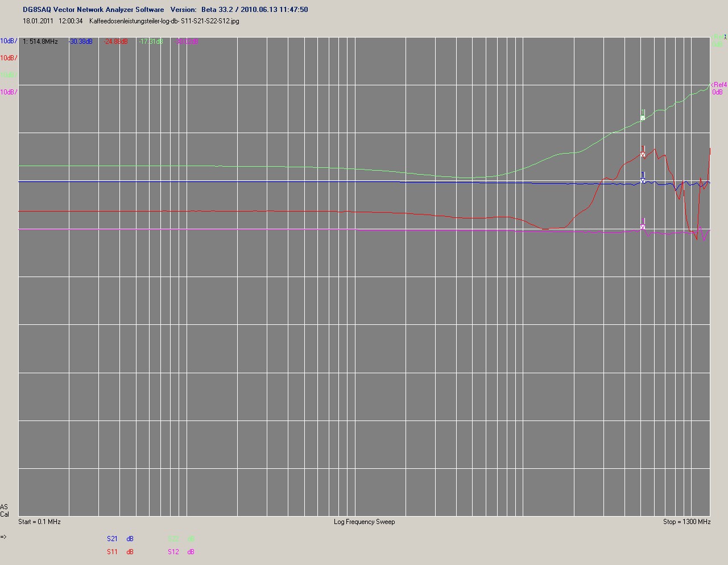Select the magenta S12 trace label
This screenshot has width=728, height=565.
pyautogui.click(x=173, y=552)
